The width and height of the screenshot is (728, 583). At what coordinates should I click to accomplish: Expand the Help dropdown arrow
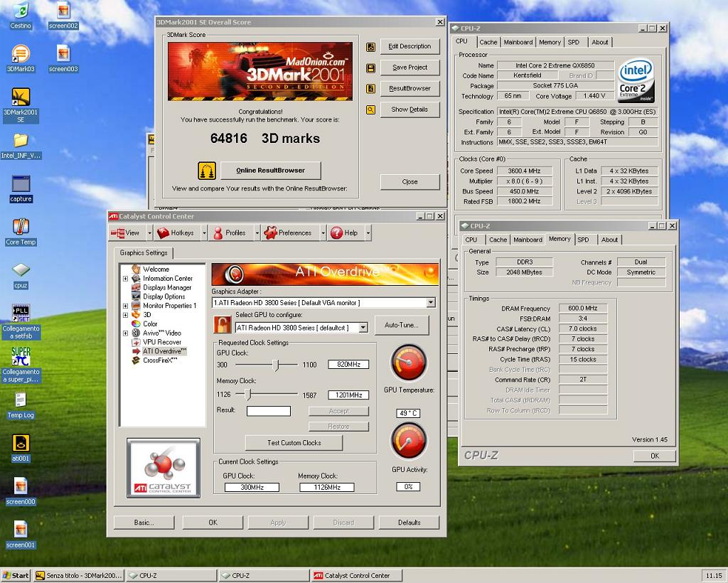pos(368,233)
